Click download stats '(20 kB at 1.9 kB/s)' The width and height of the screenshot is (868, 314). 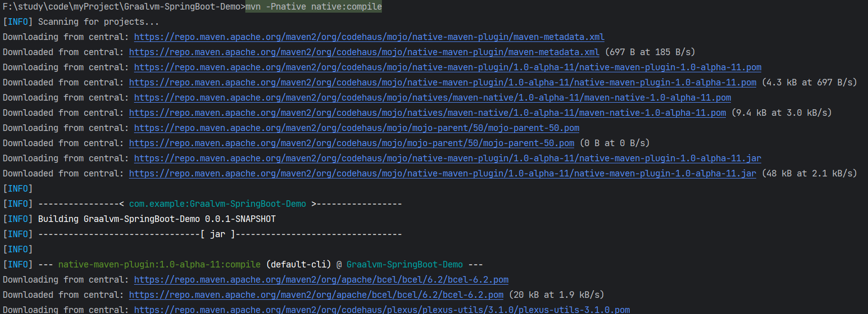(556, 295)
